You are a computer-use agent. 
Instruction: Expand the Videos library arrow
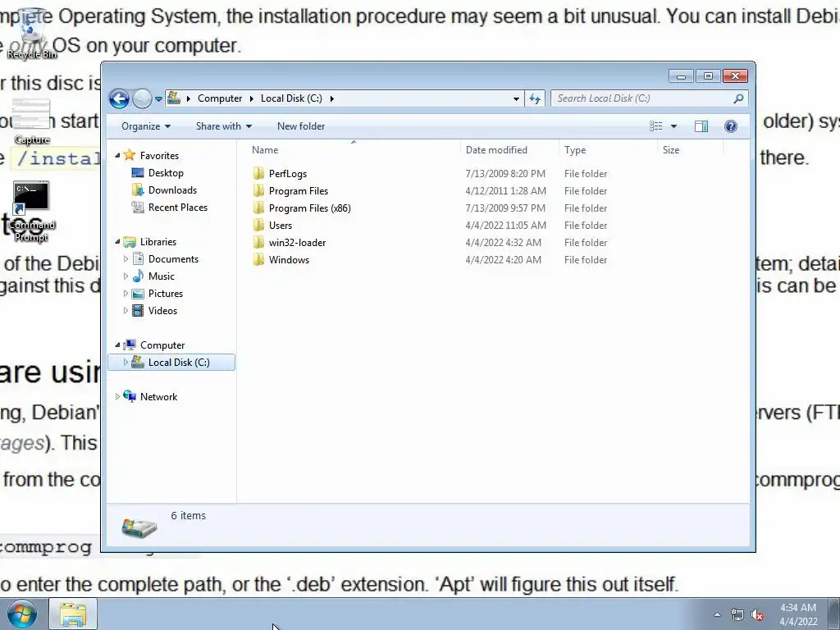tap(126, 310)
